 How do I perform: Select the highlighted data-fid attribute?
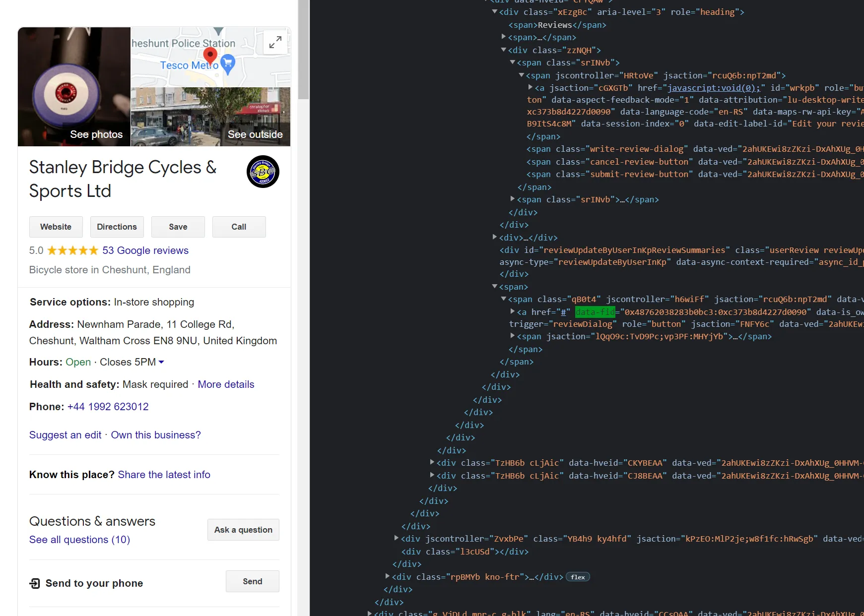pos(595,312)
